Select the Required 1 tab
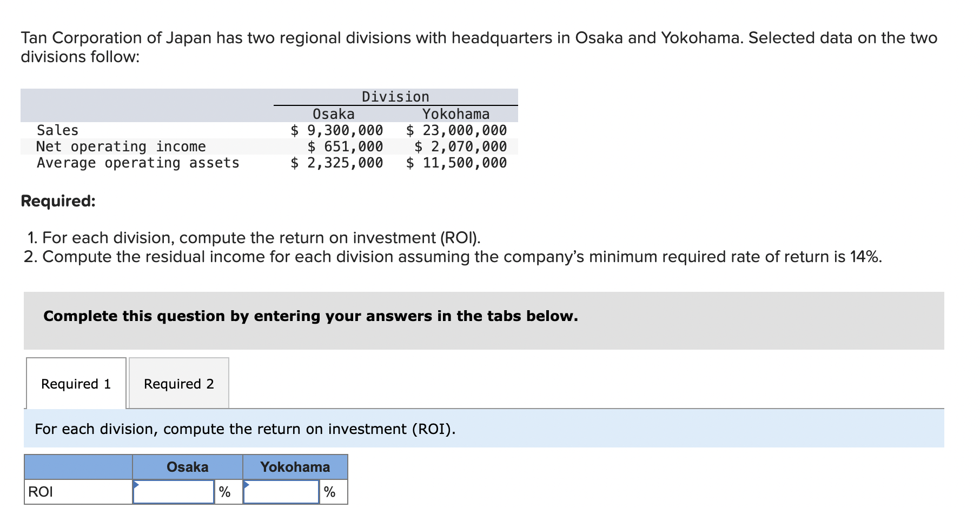Screen dimensions: 980x508 point(76,383)
